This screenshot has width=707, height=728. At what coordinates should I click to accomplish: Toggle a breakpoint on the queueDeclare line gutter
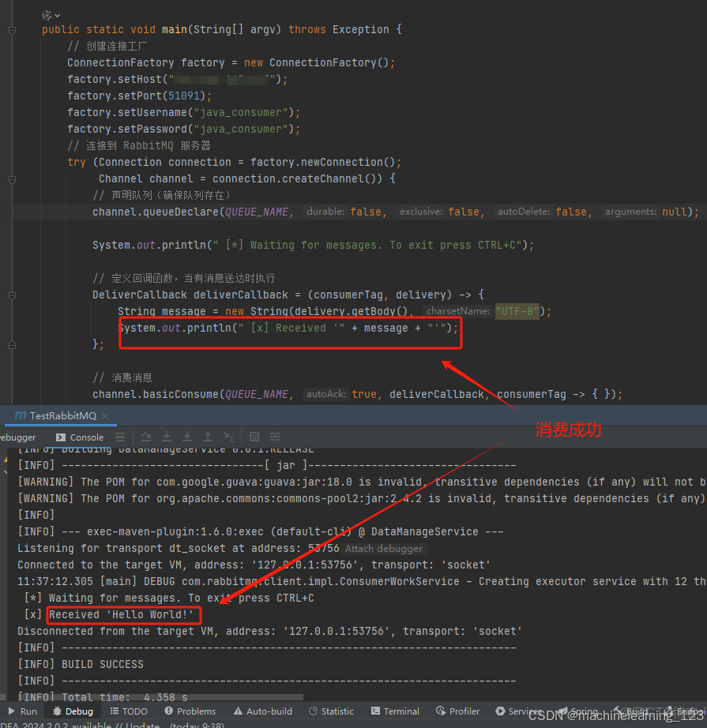click(x=25, y=211)
